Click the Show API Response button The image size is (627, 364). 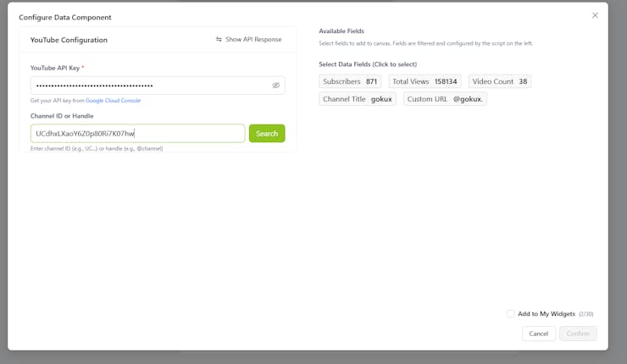point(249,39)
